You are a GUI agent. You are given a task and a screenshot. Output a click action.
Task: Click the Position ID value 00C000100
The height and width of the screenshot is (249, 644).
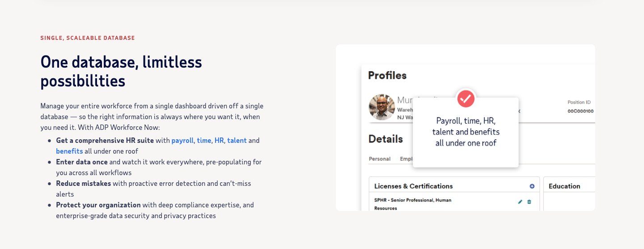pyautogui.click(x=580, y=111)
